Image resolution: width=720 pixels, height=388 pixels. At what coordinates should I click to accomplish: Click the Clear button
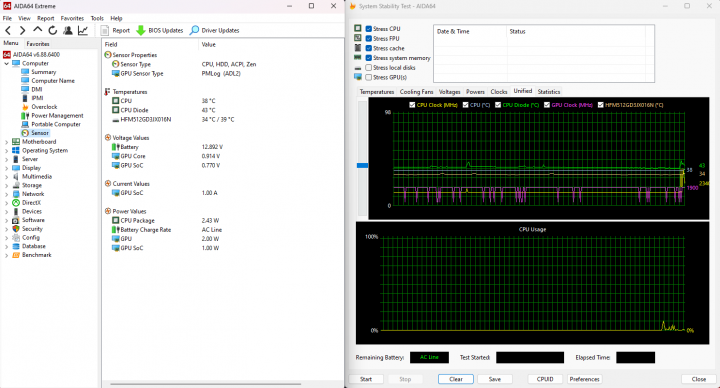[456, 379]
